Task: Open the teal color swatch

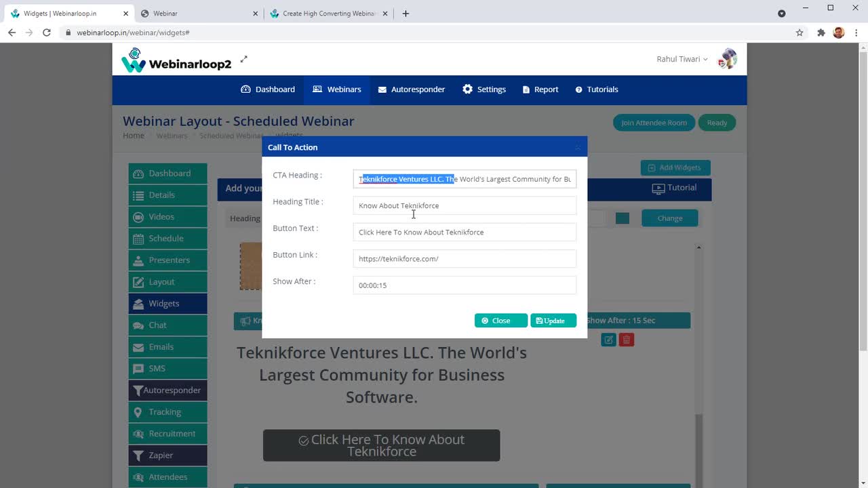Action: tap(623, 218)
